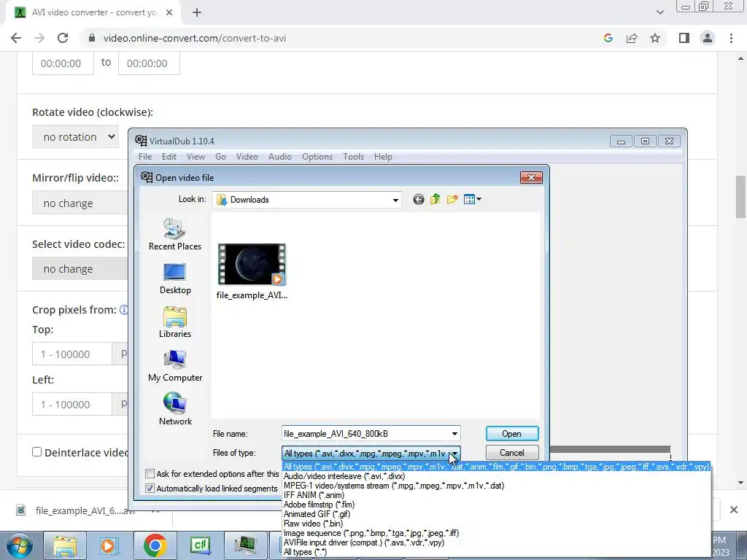Open the C# app on taskbar

201,545
